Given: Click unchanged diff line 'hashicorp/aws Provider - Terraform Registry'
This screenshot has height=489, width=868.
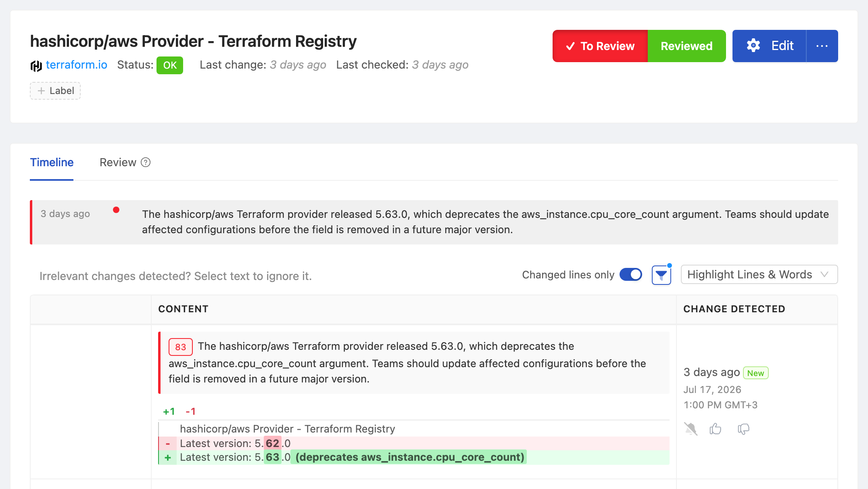Looking at the screenshot, I should (287, 429).
